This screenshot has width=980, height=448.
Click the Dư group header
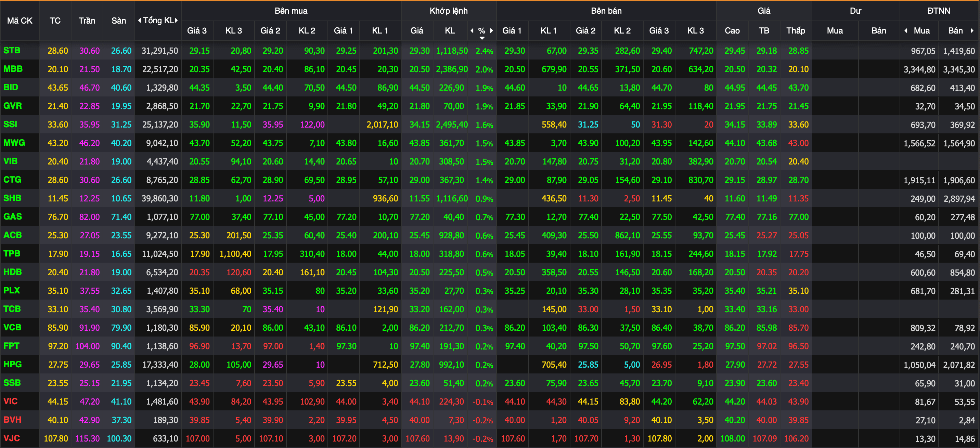pyautogui.click(x=855, y=11)
